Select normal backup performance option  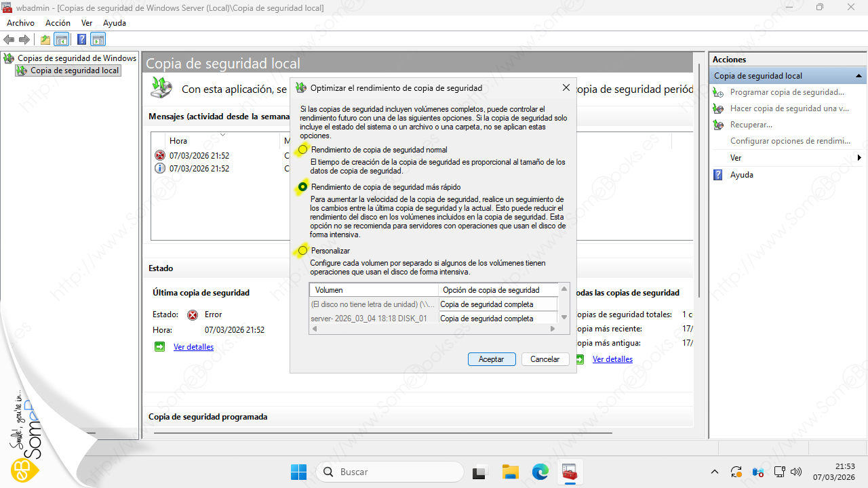(x=303, y=150)
